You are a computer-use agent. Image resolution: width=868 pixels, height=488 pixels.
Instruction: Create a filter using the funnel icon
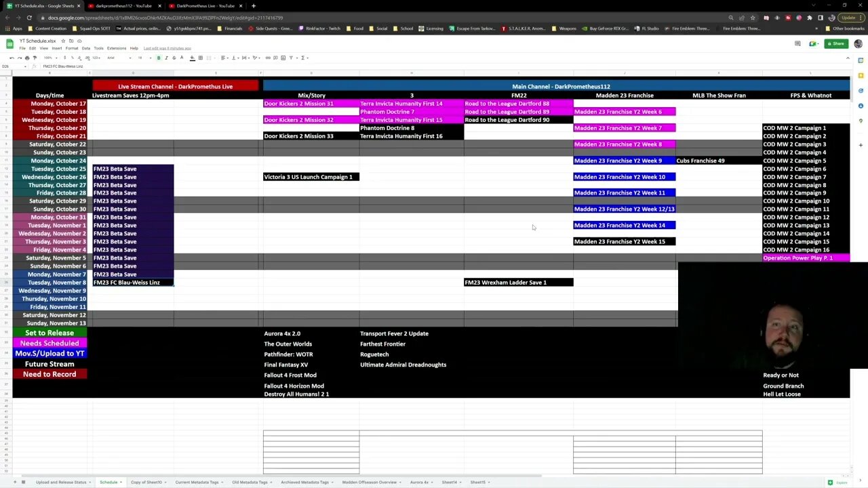point(291,58)
